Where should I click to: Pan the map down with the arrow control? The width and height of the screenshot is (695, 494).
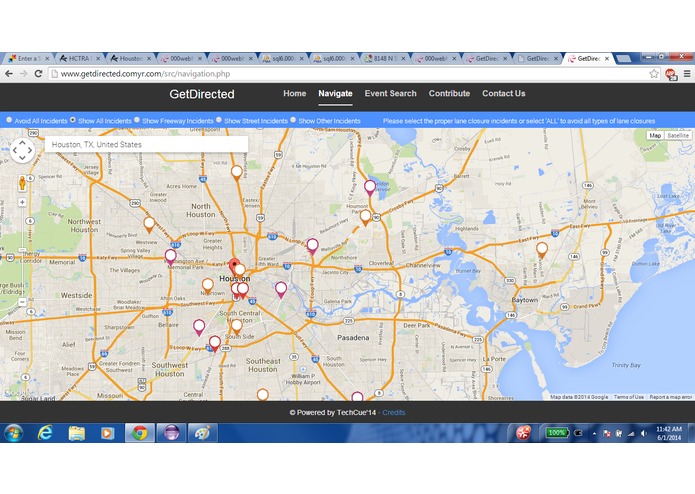click(x=22, y=158)
